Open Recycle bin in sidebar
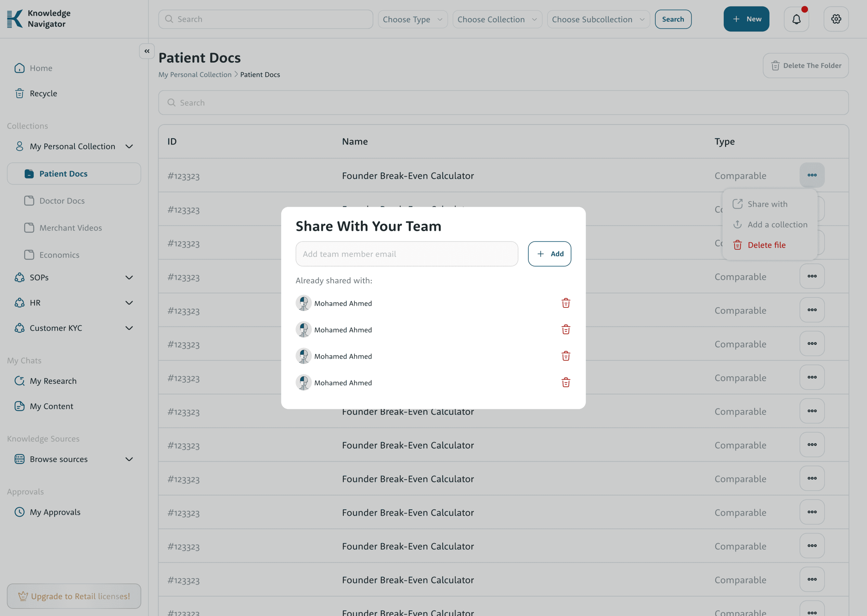867x616 pixels. pyautogui.click(x=43, y=93)
